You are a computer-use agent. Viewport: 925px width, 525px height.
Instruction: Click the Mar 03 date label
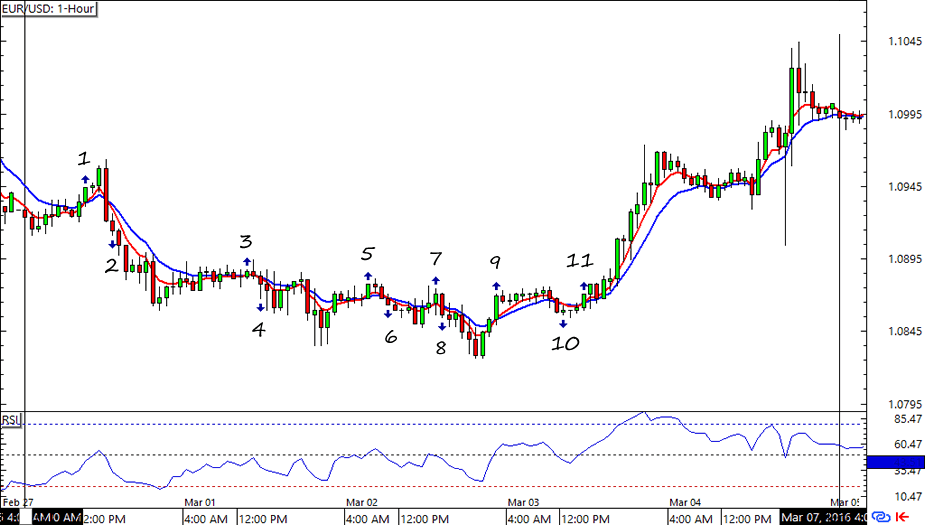(523, 502)
